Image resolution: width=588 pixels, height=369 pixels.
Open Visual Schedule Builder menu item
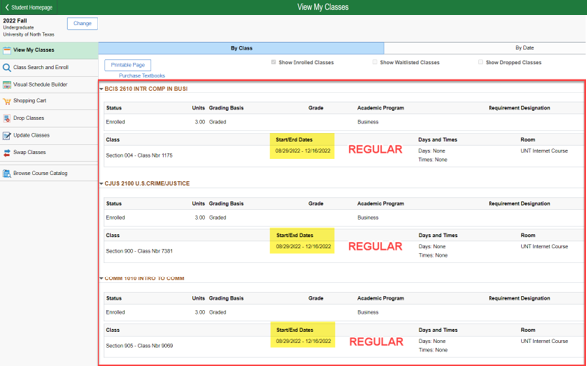coord(49,85)
